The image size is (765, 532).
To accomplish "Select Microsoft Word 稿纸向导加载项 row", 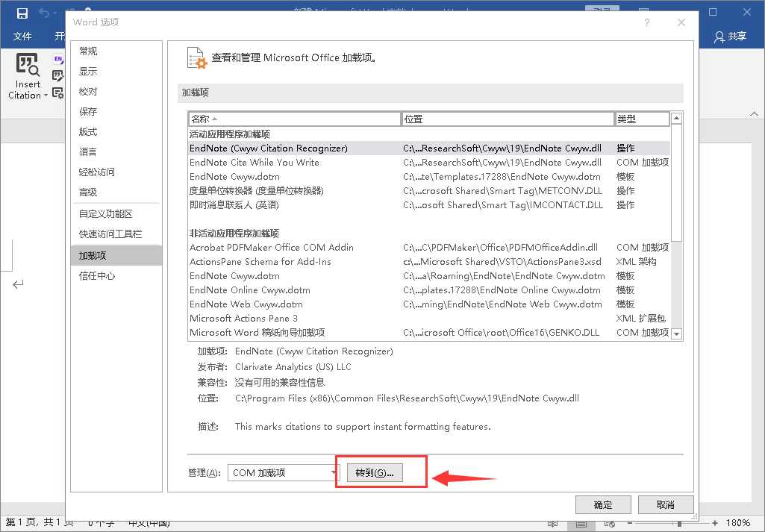I will click(x=429, y=332).
